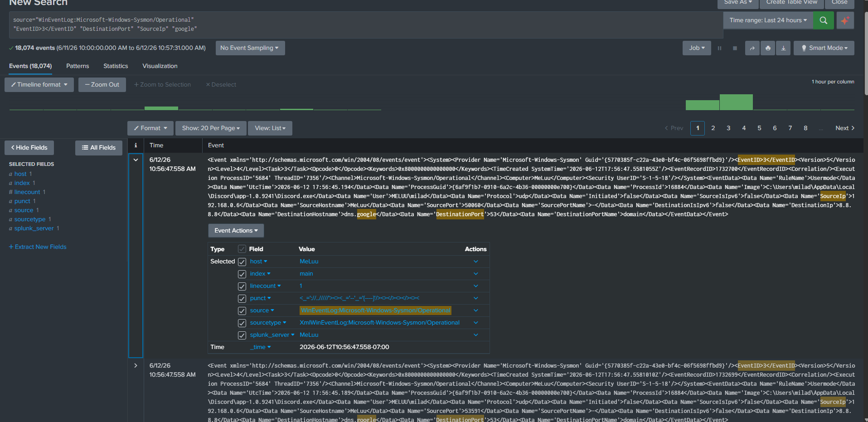Open Event Actions dropdown

pos(236,231)
